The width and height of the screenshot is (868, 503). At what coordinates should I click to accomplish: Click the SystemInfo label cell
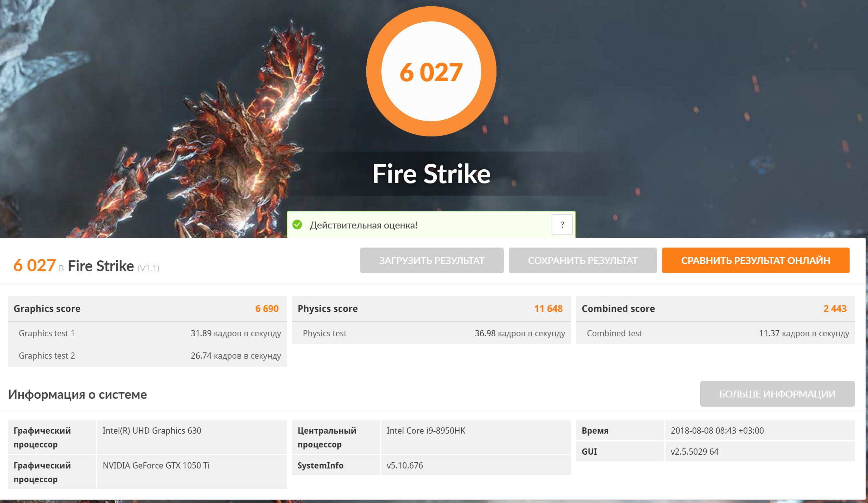coord(336,465)
